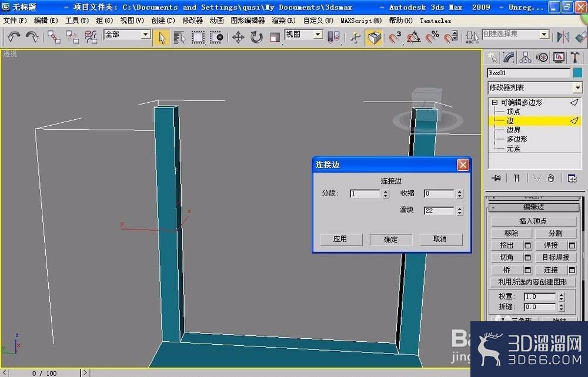Click the 分段 spinner arrows in dialog
Screen dimensions: 588x377
point(386,194)
